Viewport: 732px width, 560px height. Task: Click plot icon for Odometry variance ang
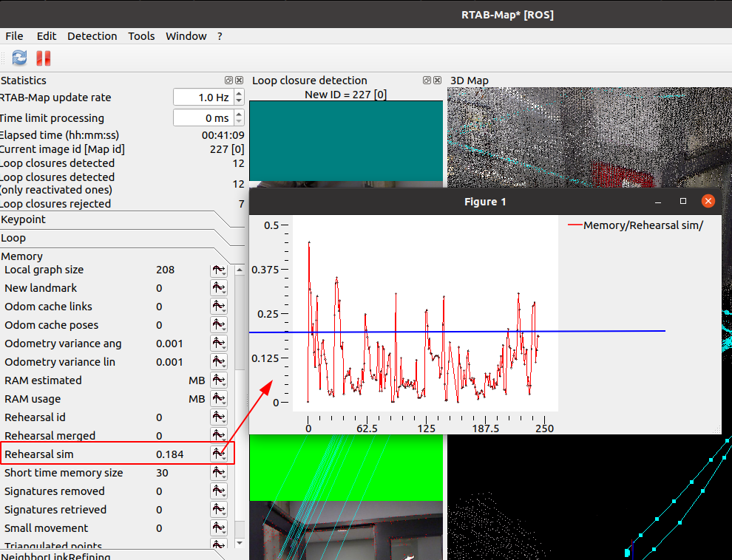click(219, 344)
